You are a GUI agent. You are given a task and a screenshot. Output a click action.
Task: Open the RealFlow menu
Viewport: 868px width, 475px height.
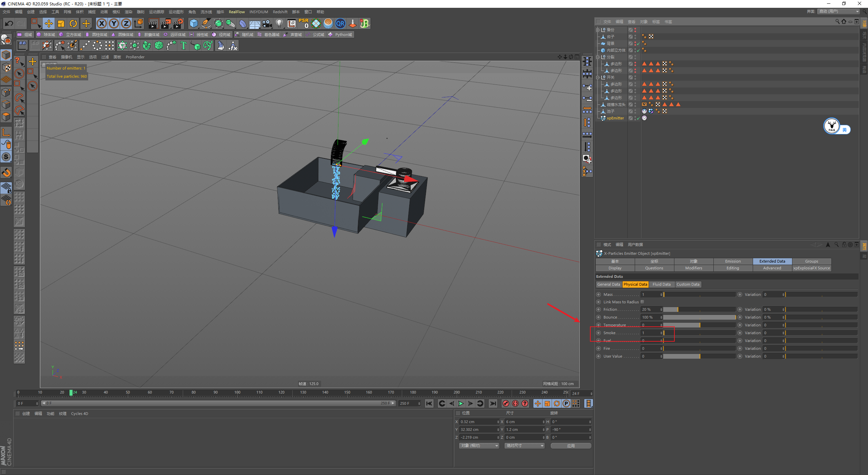pos(237,12)
